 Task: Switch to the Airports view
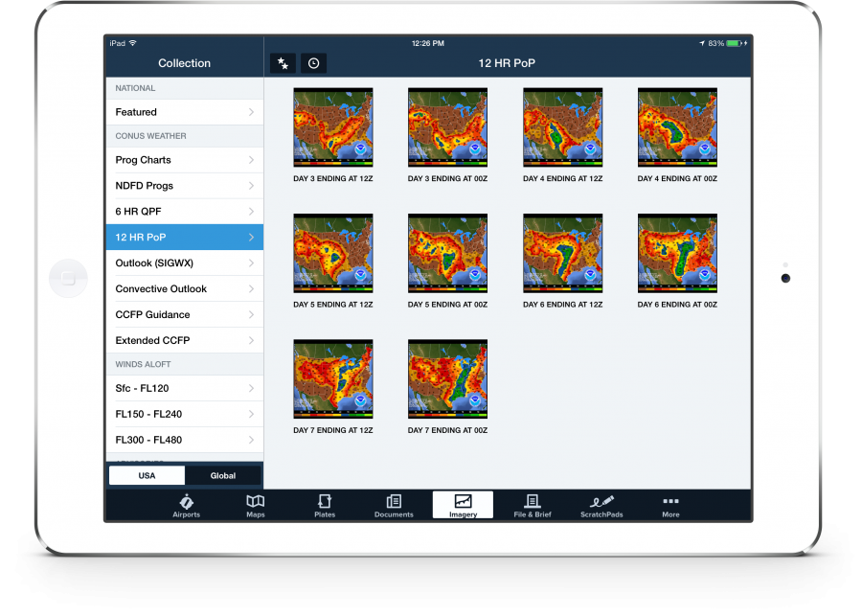pyautogui.click(x=186, y=506)
